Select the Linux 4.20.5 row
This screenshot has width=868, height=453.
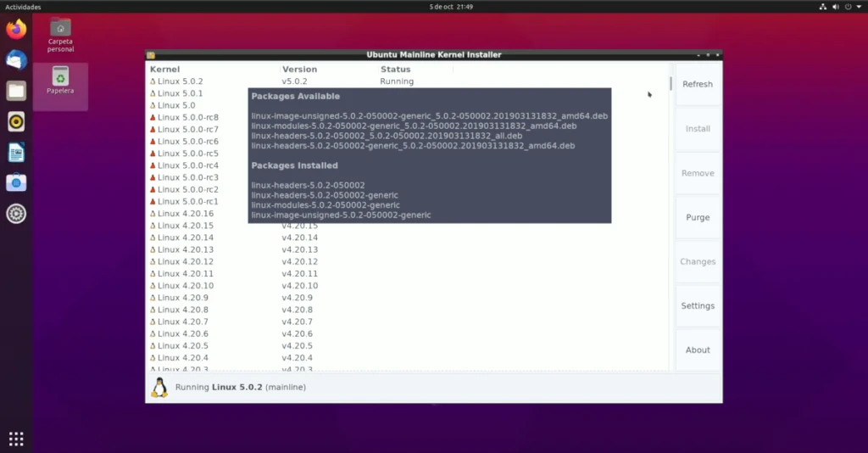(x=408, y=345)
